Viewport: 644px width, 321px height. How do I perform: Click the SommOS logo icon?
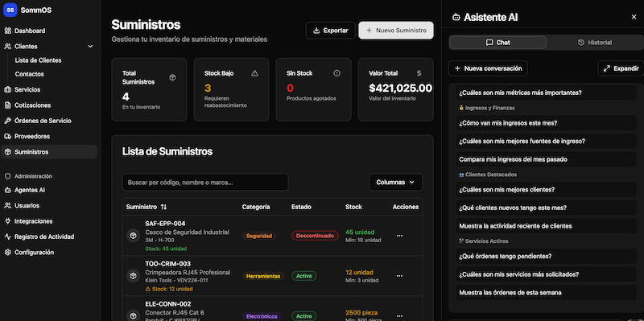tap(10, 10)
